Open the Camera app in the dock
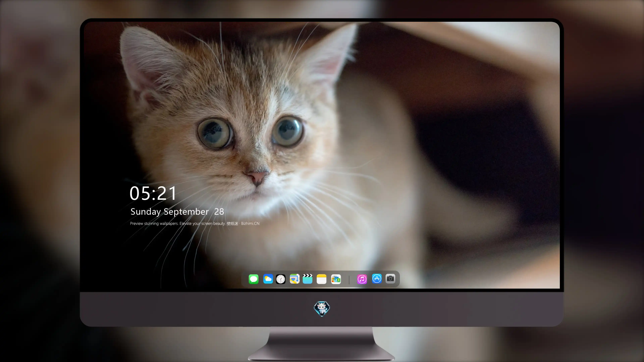644x362 pixels. click(390, 279)
